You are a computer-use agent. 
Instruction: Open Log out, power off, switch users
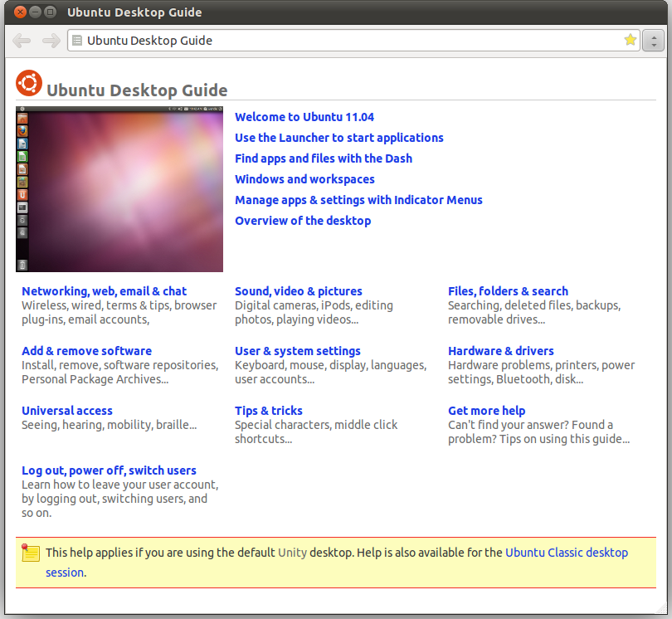click(109, 470)
